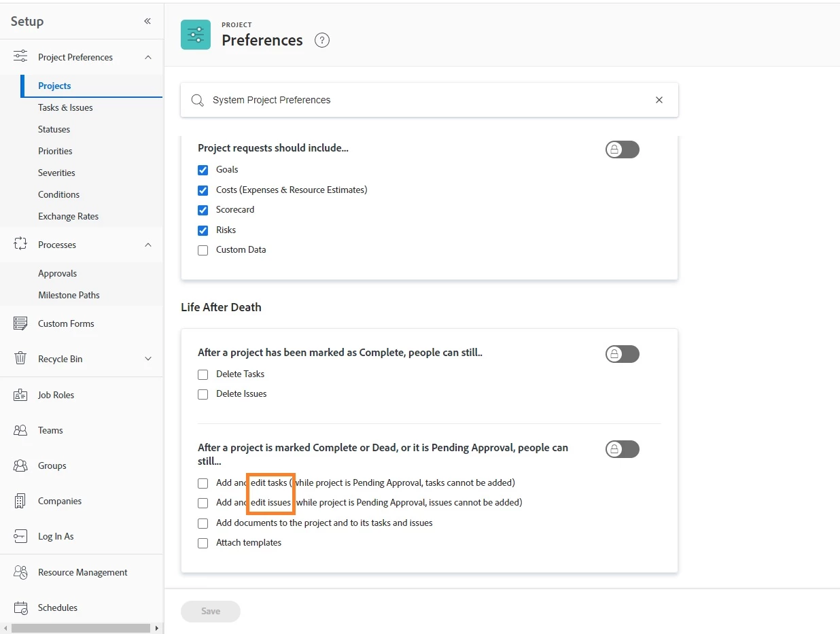
Task: Open the Teams page
Action: tap(50, 430)
